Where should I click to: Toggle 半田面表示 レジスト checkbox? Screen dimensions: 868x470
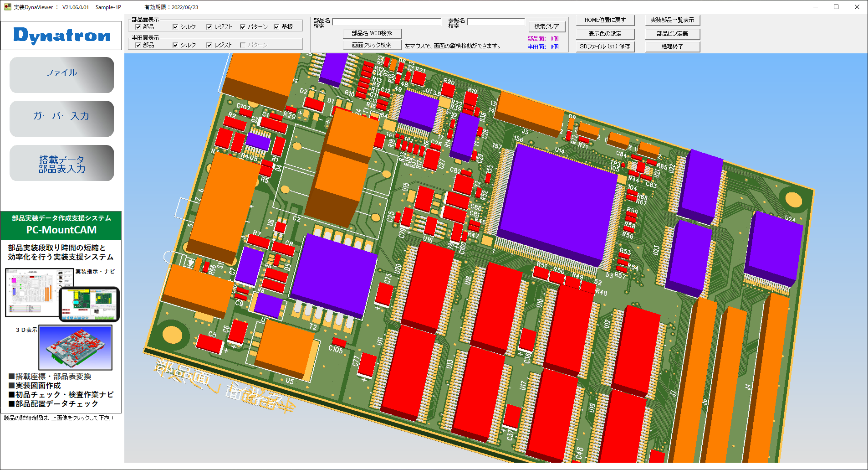209,45
